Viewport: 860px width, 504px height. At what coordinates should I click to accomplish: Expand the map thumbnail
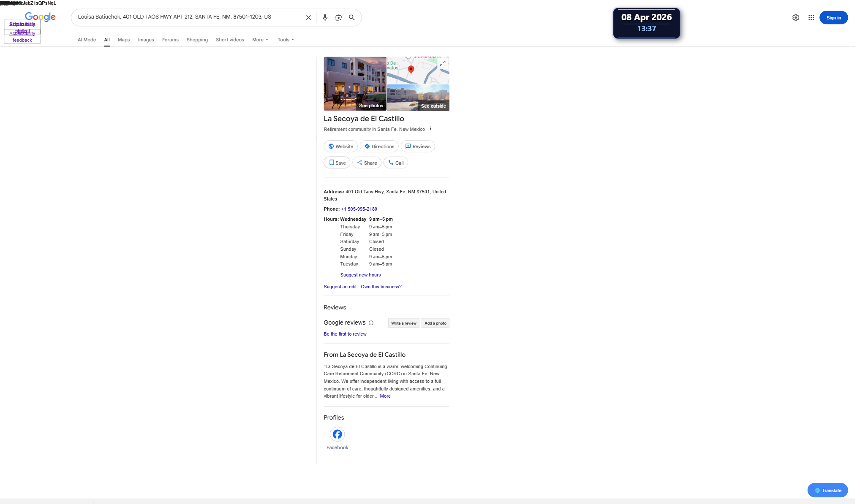(x=443, y=63)
